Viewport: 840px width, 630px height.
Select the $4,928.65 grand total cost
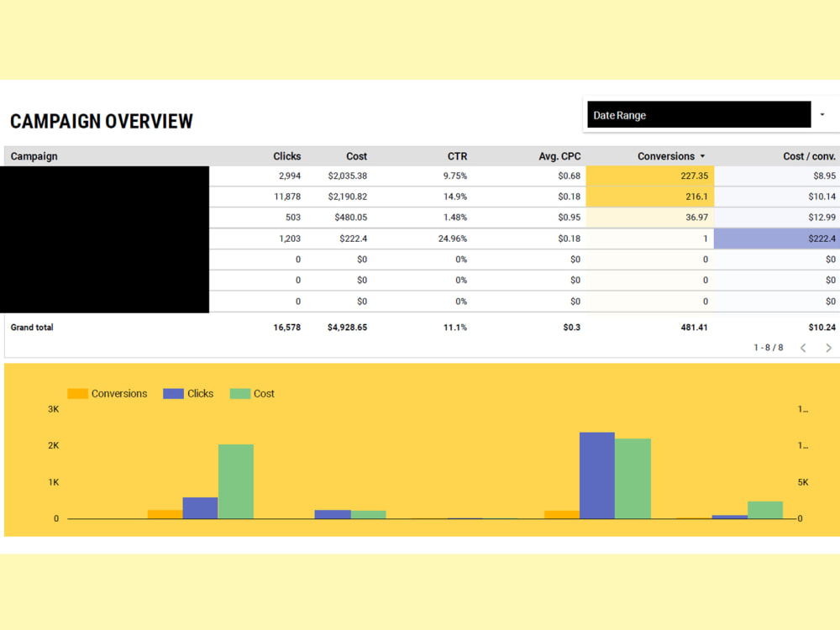click(347, 328)
